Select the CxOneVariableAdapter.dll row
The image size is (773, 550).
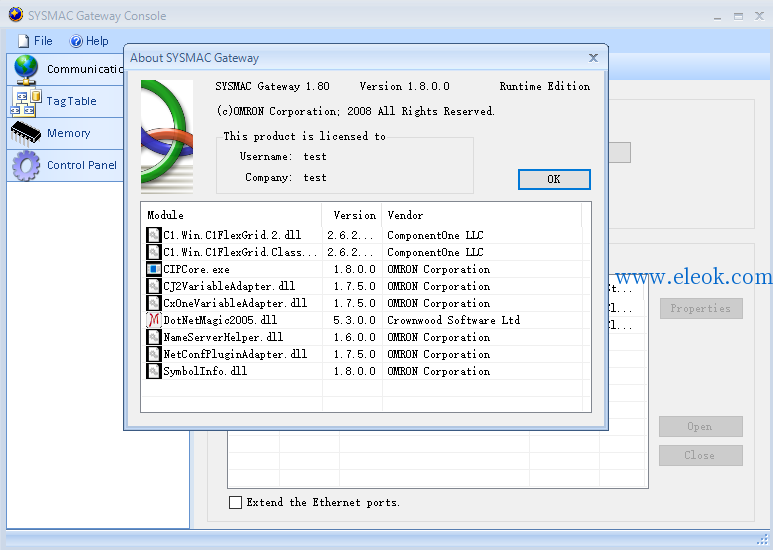(x=364, y=303)
